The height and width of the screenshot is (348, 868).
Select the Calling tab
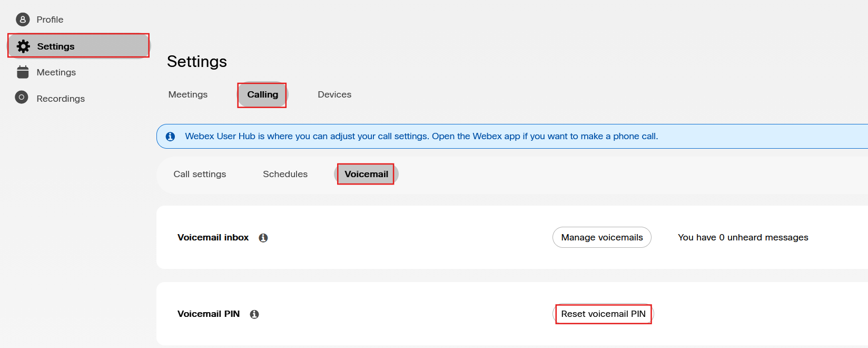coord(262,95)
